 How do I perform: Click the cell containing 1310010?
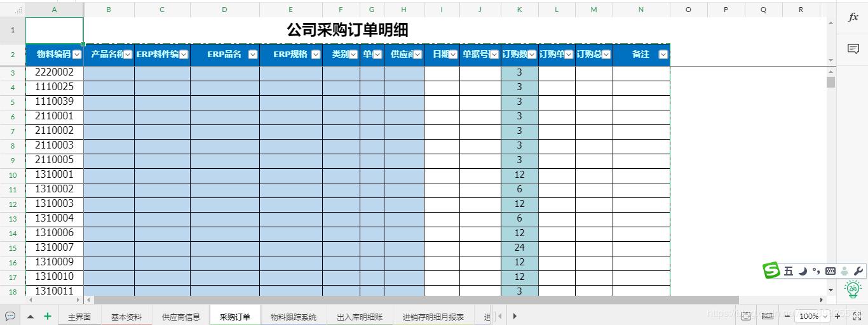(55, 277)
